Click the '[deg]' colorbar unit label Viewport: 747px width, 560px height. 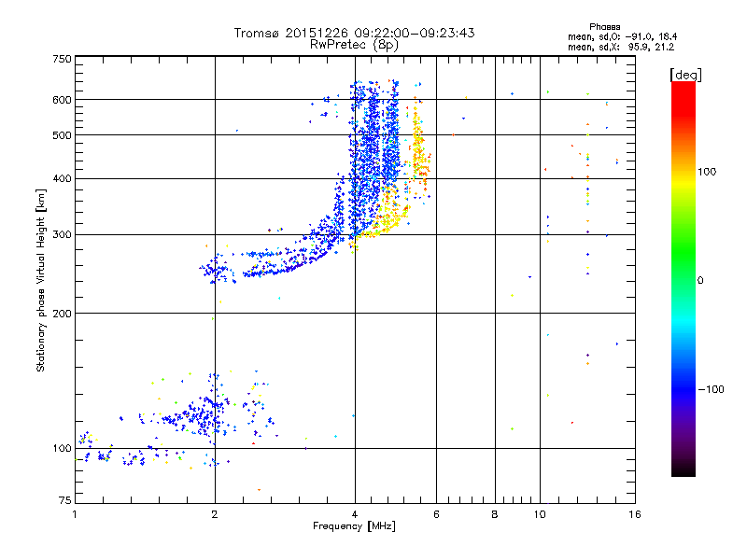pos(685,75)
